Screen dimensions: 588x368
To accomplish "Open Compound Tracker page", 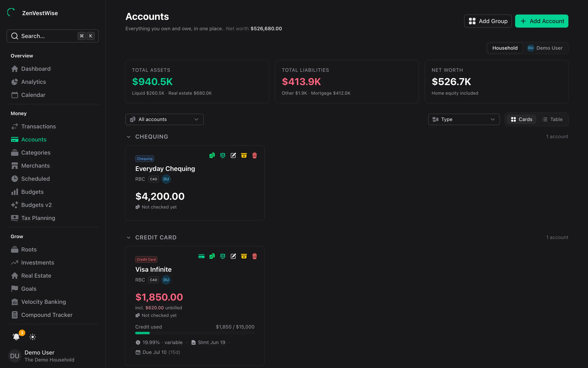I will coord(52,315).
